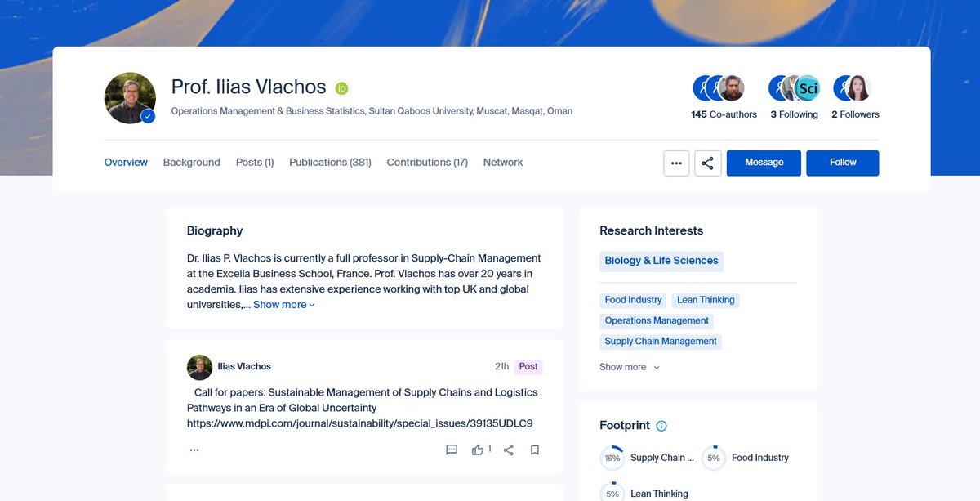The width and height of the screenshot is (980, 501).
Task: Click the post author's small avatar
Action: tap(199, 367)
